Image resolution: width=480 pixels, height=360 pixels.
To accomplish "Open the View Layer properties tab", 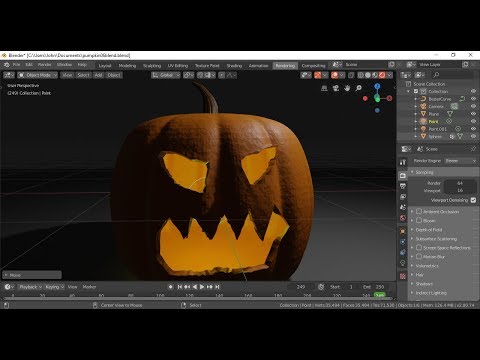I will pos(403,197).
